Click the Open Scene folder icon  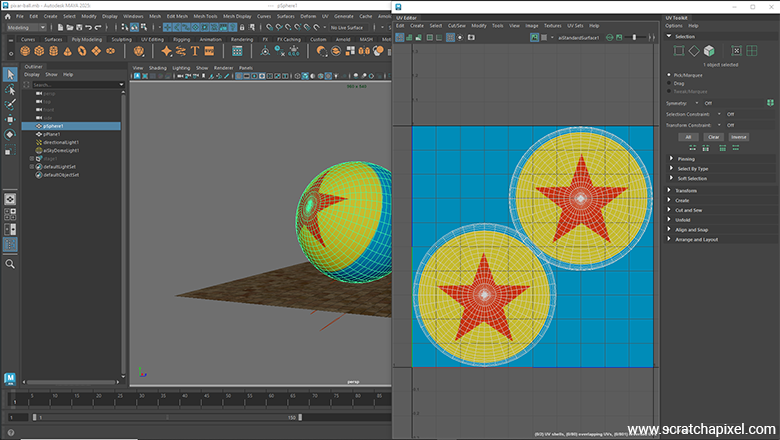click(x=70, y=27)
